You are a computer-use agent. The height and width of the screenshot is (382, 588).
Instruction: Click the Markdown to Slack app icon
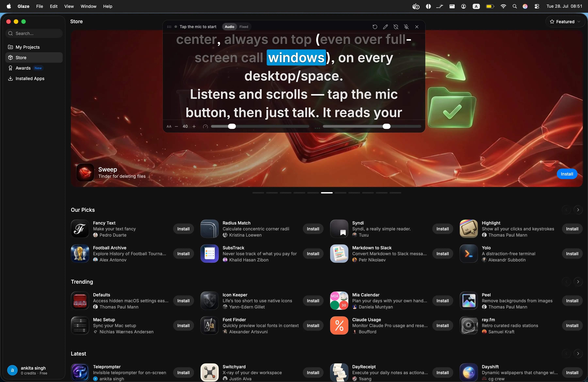[339, 254]
